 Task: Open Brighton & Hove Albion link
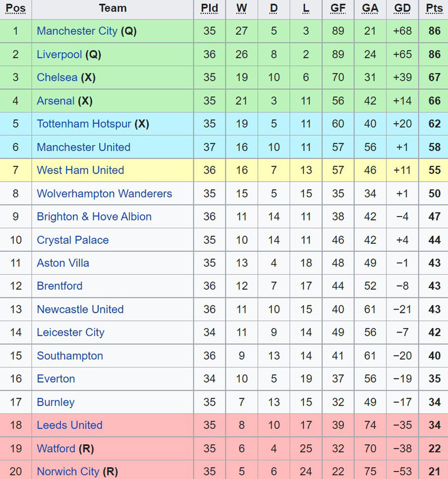point(94,217)
